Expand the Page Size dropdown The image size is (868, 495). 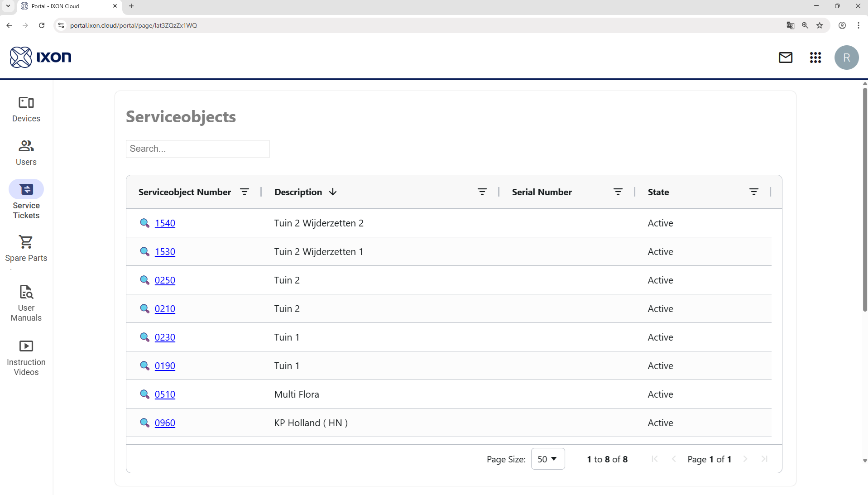(547, 459)
